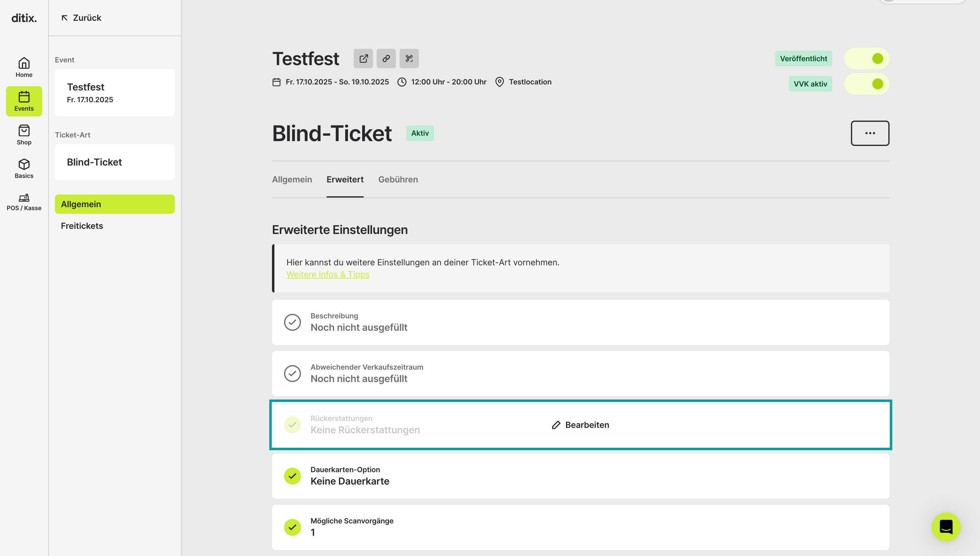This screenshot has height=556, width=980.
Task: Open the Home section in sidebar
Action: click(24, 67)
